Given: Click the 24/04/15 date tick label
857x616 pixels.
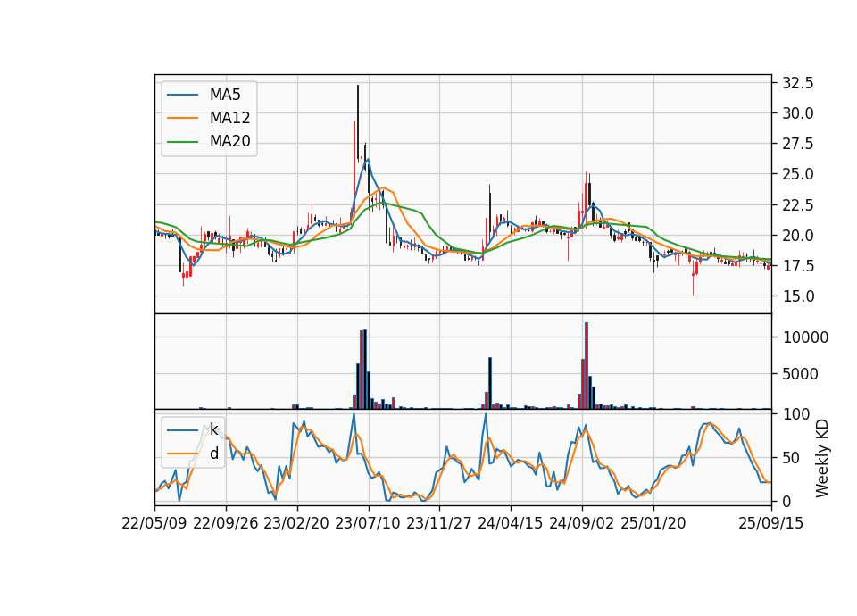Looking at the screenshot, I should [511, 523].
